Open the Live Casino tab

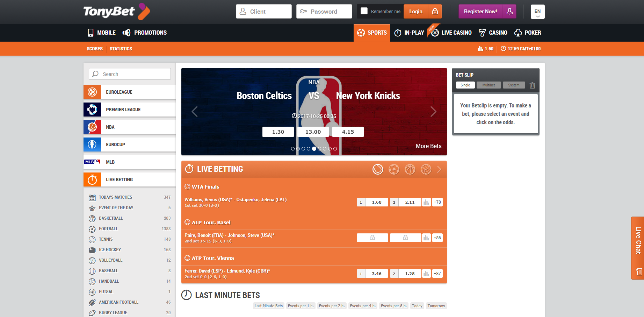tap(451, 33)
